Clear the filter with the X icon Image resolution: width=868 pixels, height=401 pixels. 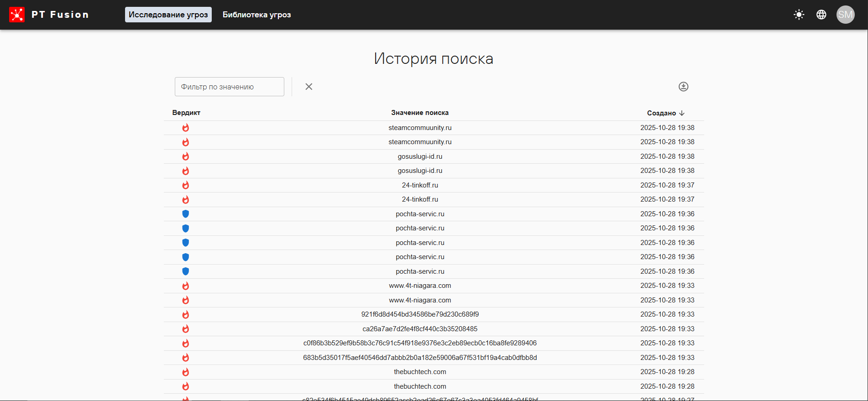point(309,87)
